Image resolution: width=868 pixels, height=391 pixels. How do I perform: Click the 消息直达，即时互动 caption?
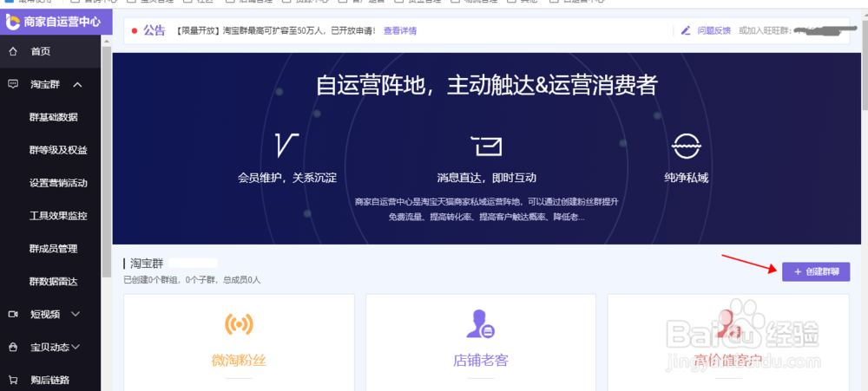tap(487, 178)
